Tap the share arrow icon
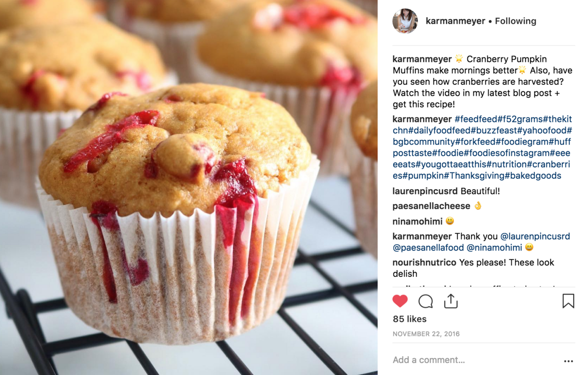This screenshot has height=375, width=588. pyautogui.click(x=451, y=301)
